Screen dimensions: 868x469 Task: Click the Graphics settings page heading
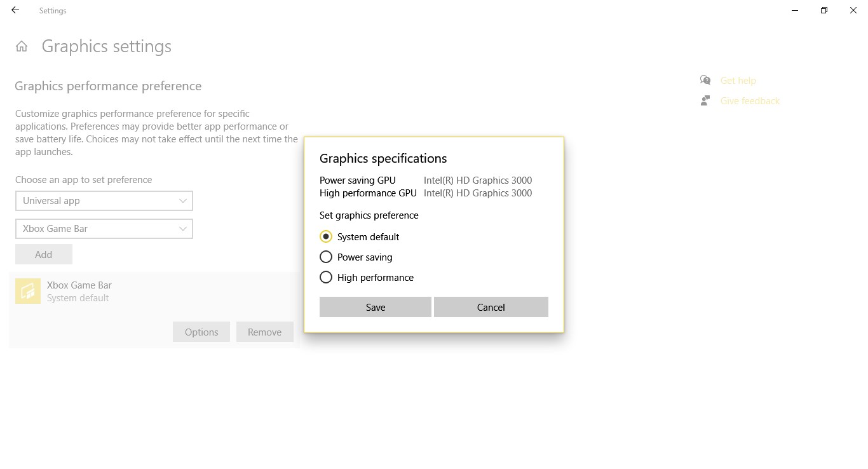pyautogui.click(x=107, y=46)
